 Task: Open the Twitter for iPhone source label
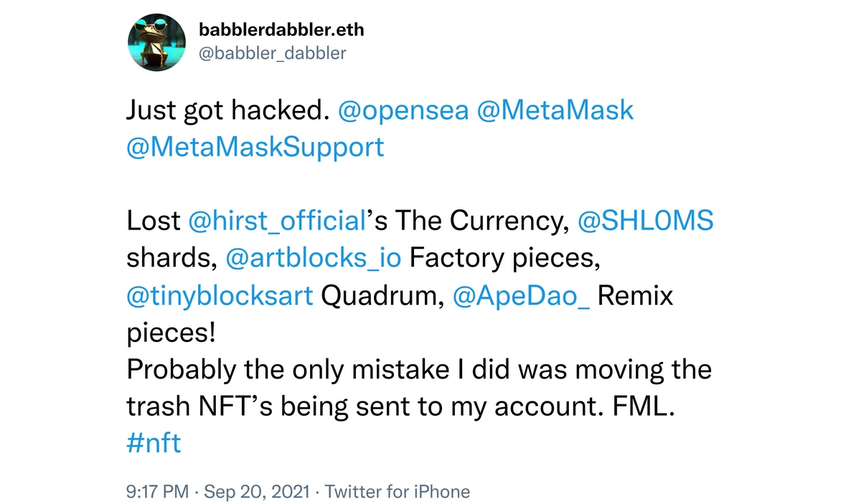click(x=397, y=492)
